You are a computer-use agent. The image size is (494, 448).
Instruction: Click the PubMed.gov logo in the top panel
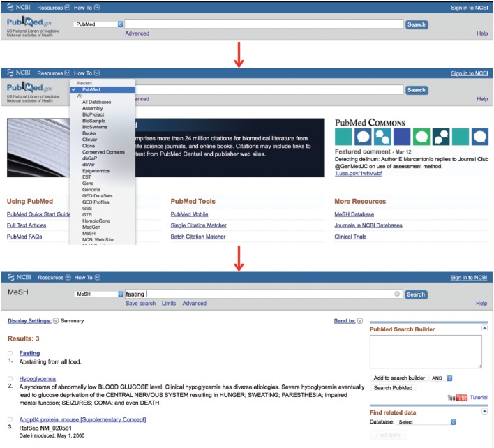(x=29, y=22)
